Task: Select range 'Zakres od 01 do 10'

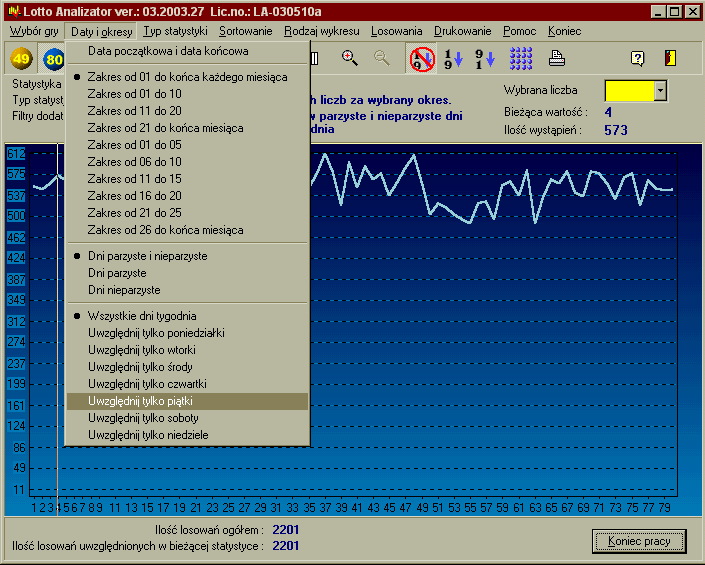Action: [x=187, y=94]
